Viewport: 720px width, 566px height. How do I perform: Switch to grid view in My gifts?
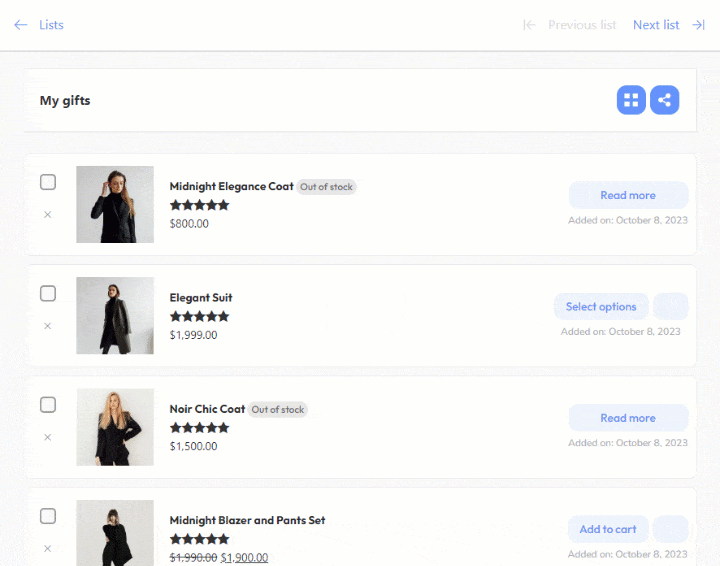point(631,100)
